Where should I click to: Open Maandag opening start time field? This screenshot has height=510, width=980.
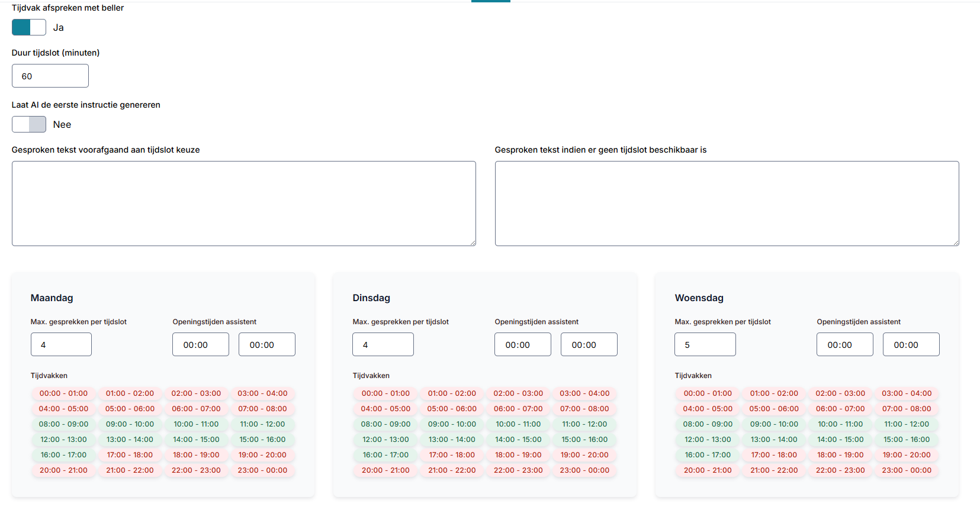click(x=201, y=344)
